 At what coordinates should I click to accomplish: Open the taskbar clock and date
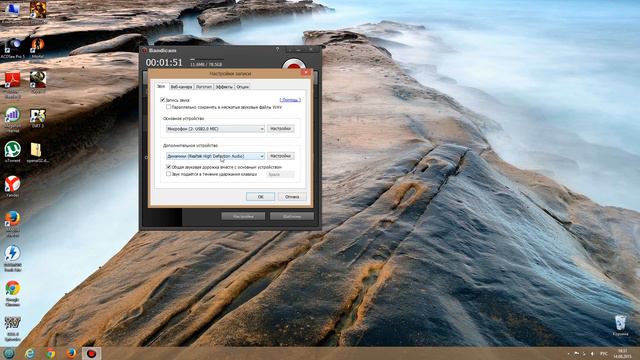(x=622, y=353)
